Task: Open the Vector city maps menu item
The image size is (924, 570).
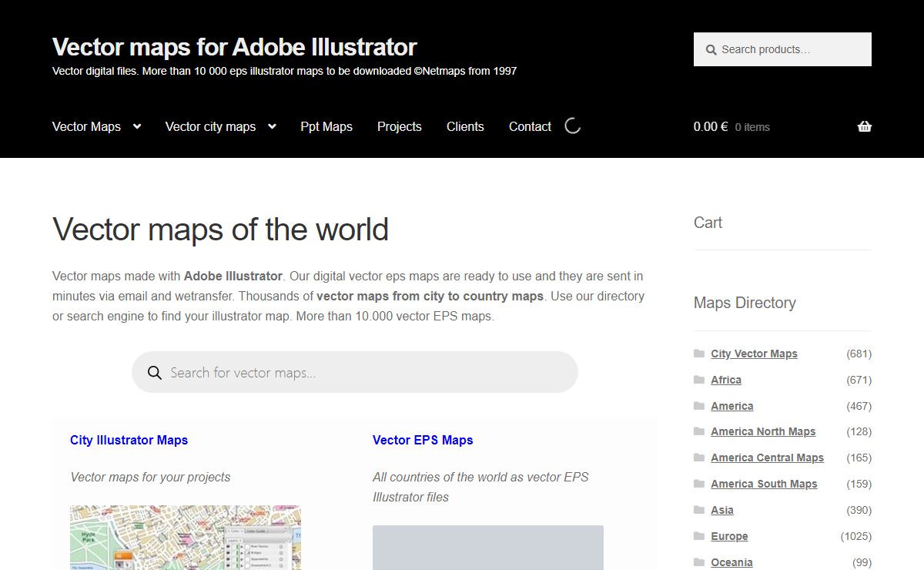Action: [210, 126]
